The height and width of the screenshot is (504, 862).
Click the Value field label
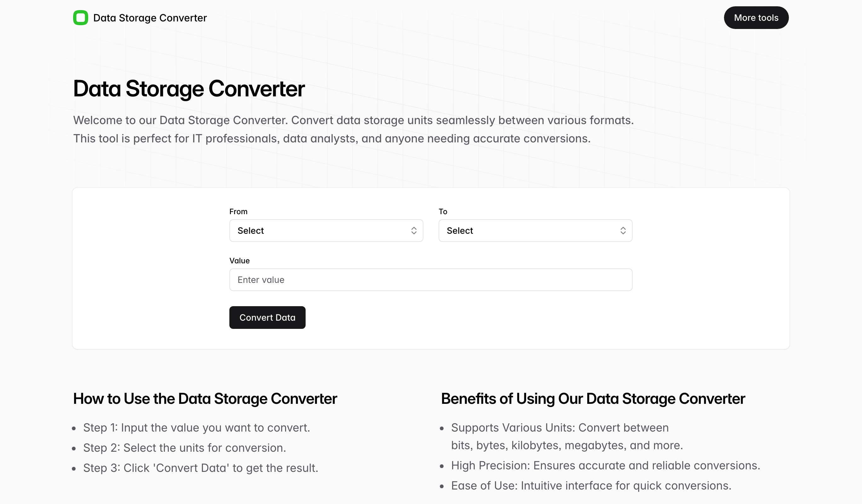tap(239, 260)
